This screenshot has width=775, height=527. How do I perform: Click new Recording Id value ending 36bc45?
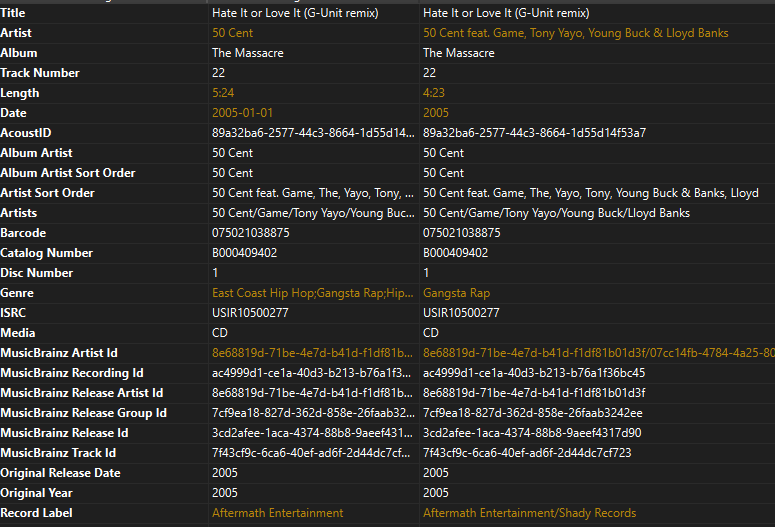(534, 373)
